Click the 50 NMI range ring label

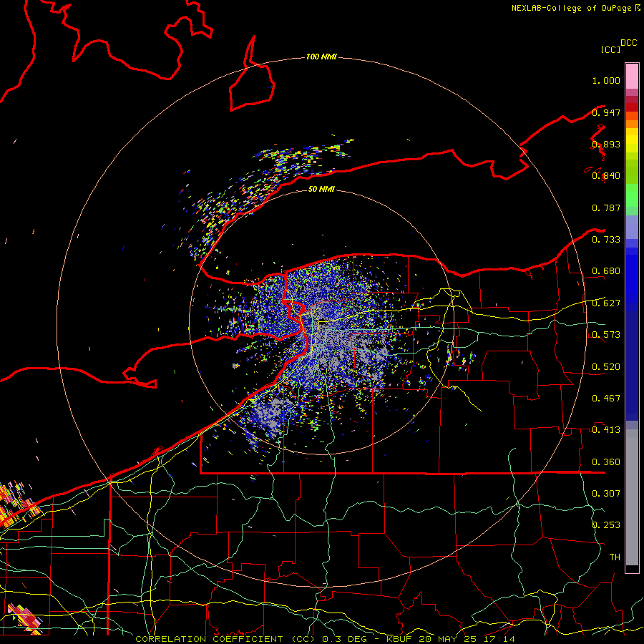click(x=321, y=189)
